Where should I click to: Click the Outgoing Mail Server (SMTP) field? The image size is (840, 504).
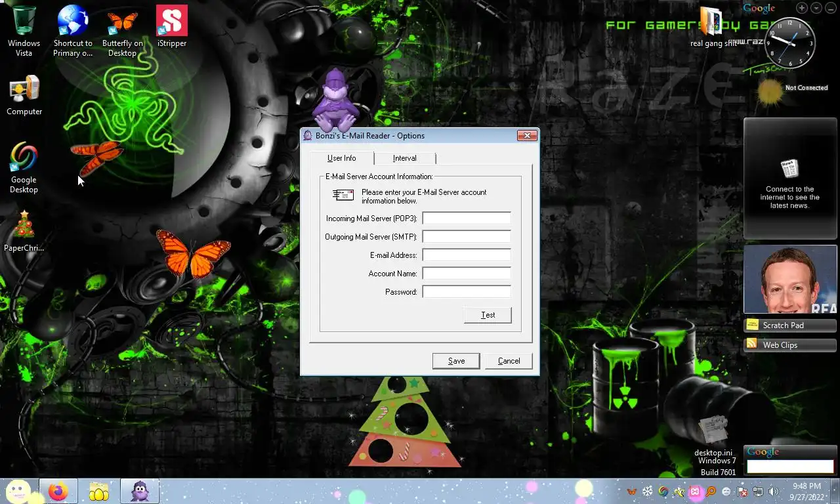coord(467,236)
